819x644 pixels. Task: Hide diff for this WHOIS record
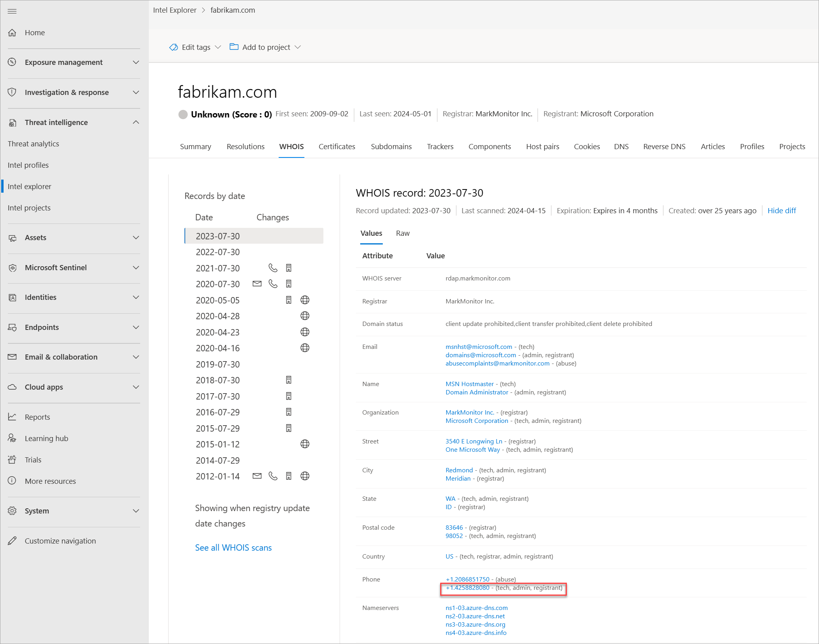[781, 210]
